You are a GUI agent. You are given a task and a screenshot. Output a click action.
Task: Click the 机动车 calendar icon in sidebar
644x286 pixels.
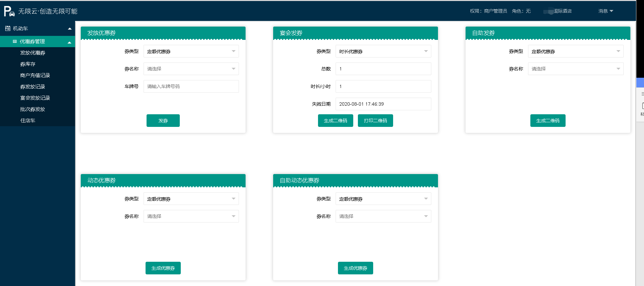click(8, 29)
